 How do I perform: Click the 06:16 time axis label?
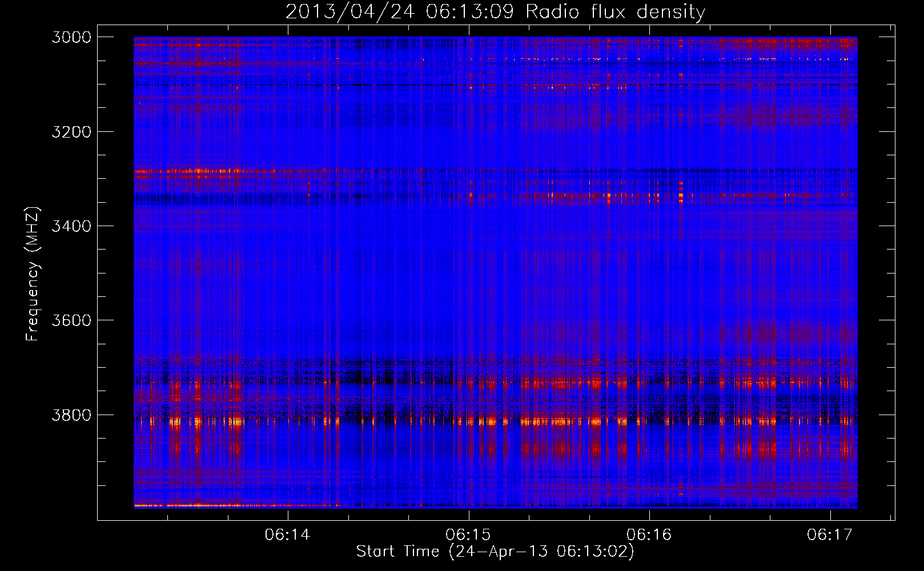click(x=649, y=534)
